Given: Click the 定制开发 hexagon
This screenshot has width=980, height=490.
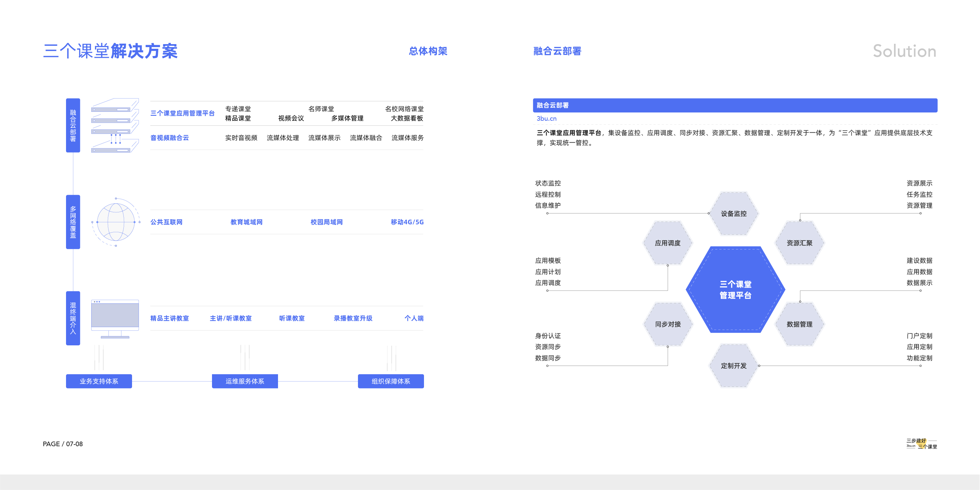Looking at the screenshot, I should [x=734, y=366].
